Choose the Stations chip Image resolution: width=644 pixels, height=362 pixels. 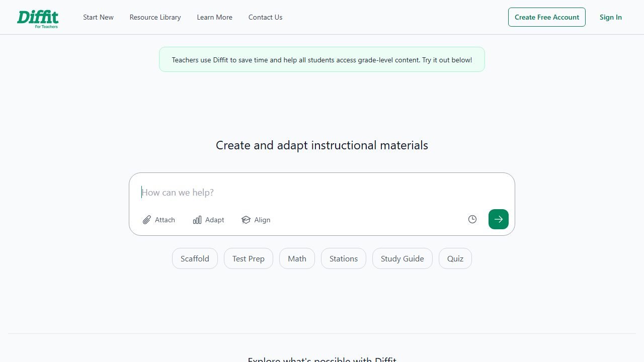point(344,258)
